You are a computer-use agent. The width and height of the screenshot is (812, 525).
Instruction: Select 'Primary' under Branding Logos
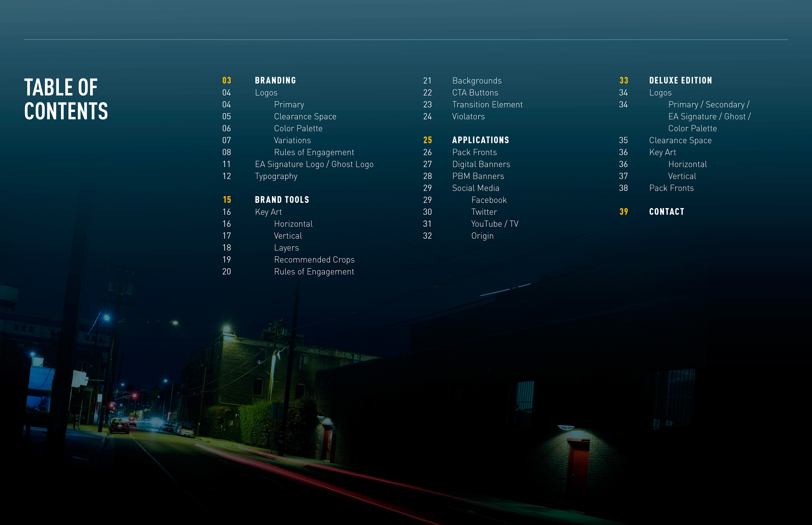[x=289, y=105]
